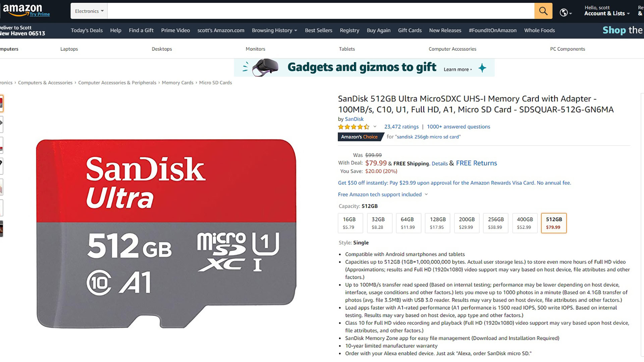Viewport: 644px width, 362px height.
Task: Expand the Browsing History dropdown
Action: [274, 30]
